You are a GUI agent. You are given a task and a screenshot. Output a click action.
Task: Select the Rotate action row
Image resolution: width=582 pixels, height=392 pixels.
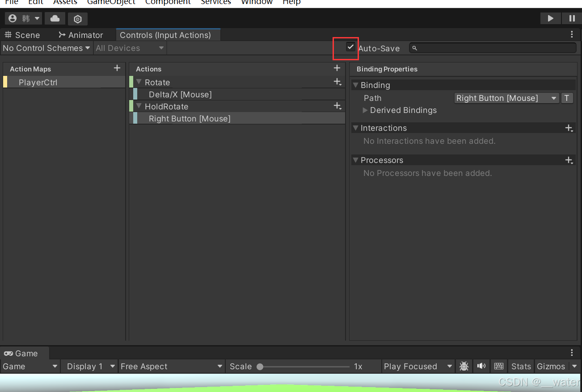click(237, 82)
